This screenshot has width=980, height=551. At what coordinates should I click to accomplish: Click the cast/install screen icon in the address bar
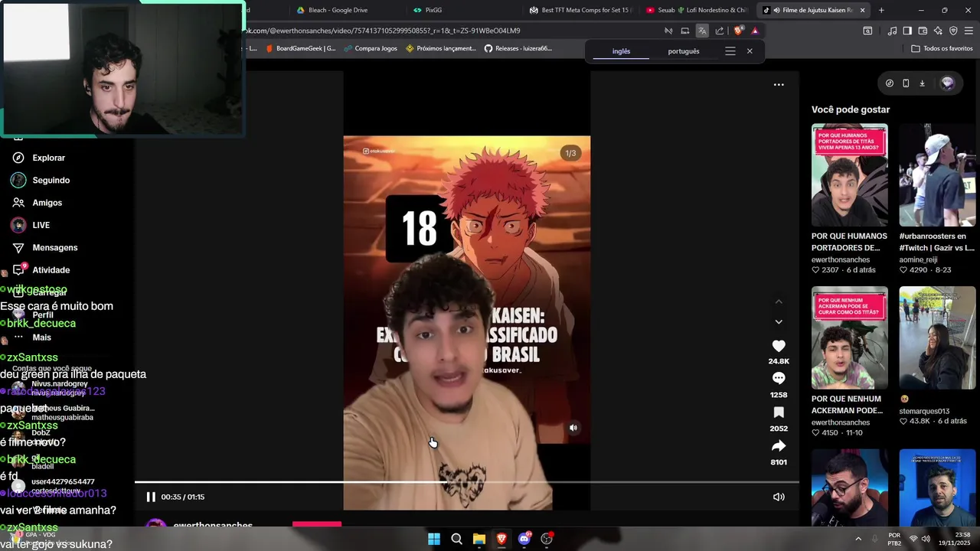tap(685, 31)
